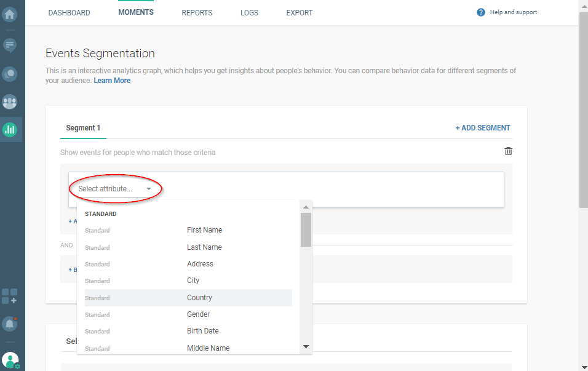Click the People audience icon in the sidebar
Image resolution: width=588 pixels, height=371 pixels.
(x=9, y=102)
